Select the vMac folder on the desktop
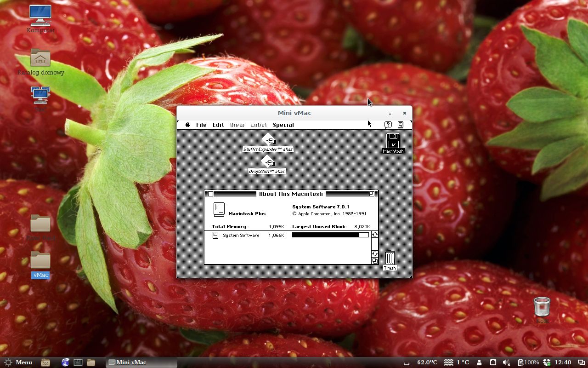The height and width of the screenshot is (368, 588). [x=40, y=260]
